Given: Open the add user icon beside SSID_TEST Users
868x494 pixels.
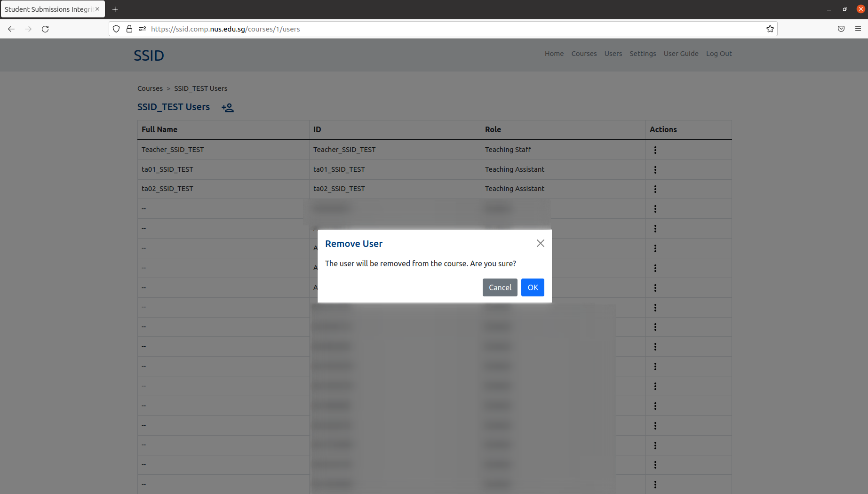Looking at the screenshot, I should tap(227, 107).
